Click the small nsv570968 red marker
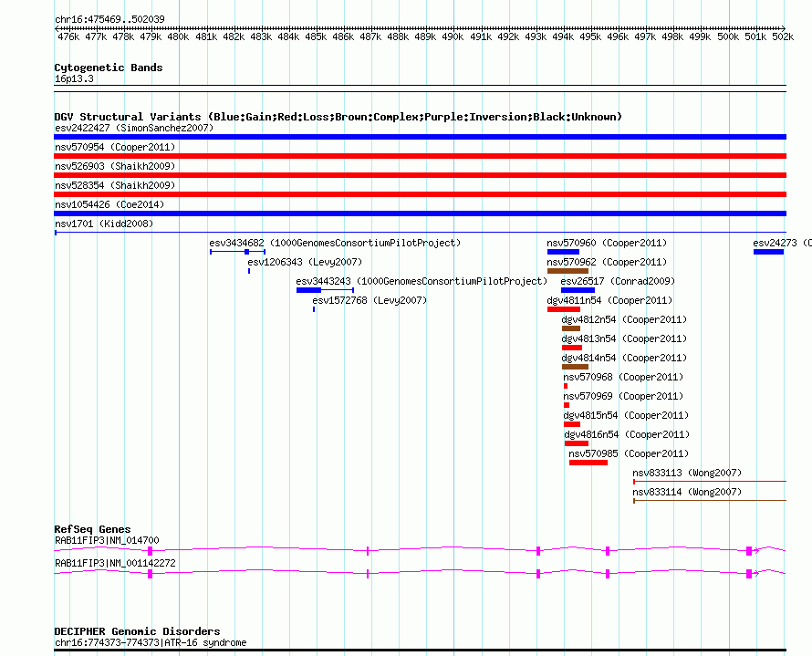The height and width of the screenshot is (656, 812). click(x=566, y=386)
